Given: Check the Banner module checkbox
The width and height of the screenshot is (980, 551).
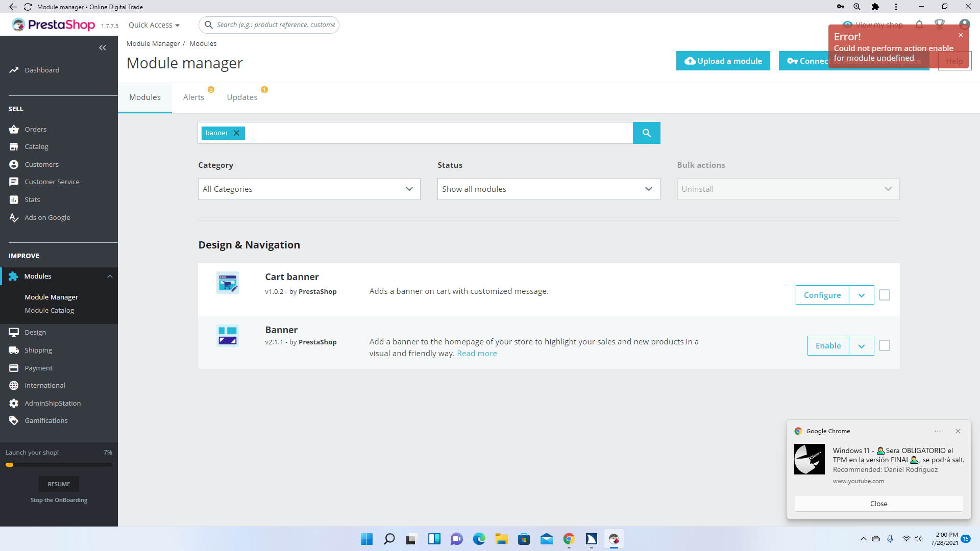Looking at the screenshot, I should click(885, 345).
